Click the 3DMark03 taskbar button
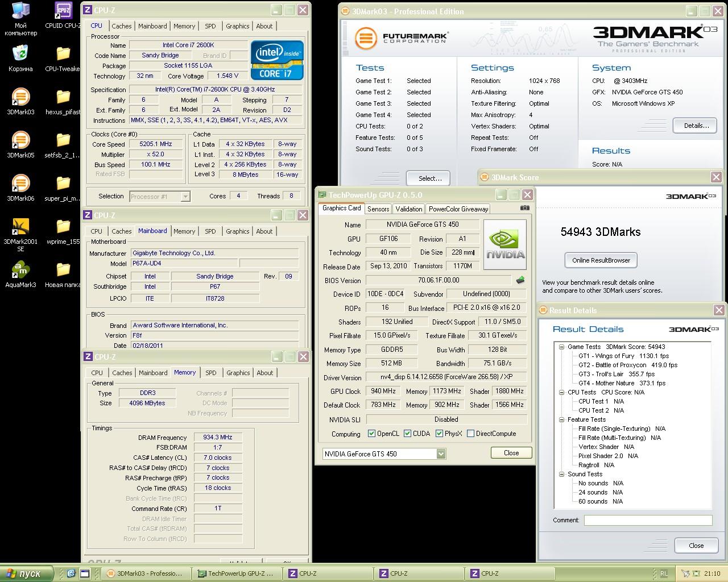 click(x=146, y=573)
